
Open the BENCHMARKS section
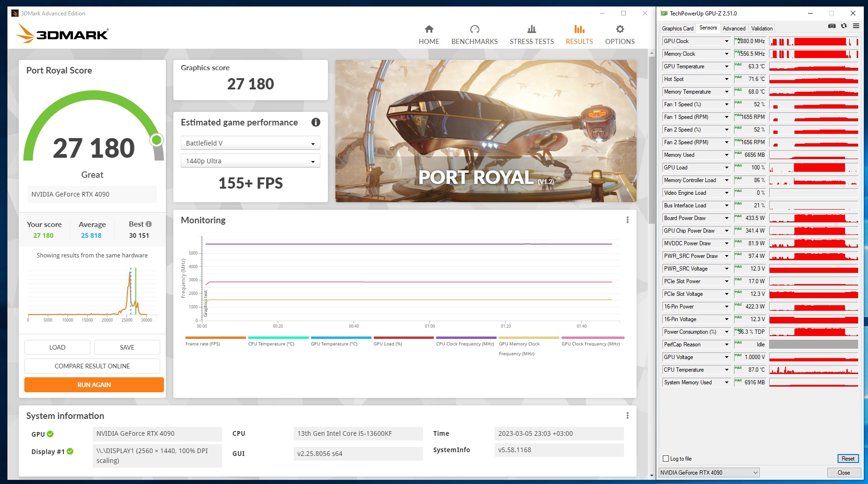tap(475, 35)
